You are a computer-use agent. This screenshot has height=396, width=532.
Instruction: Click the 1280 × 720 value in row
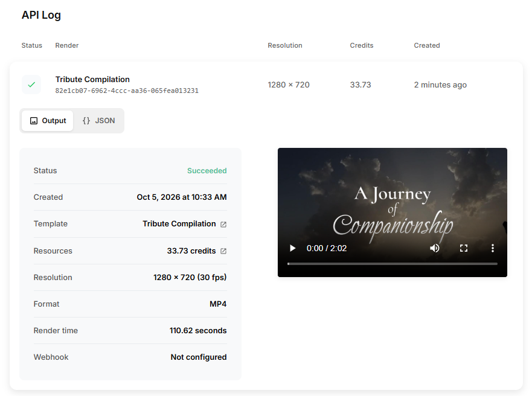coord(289,85)
